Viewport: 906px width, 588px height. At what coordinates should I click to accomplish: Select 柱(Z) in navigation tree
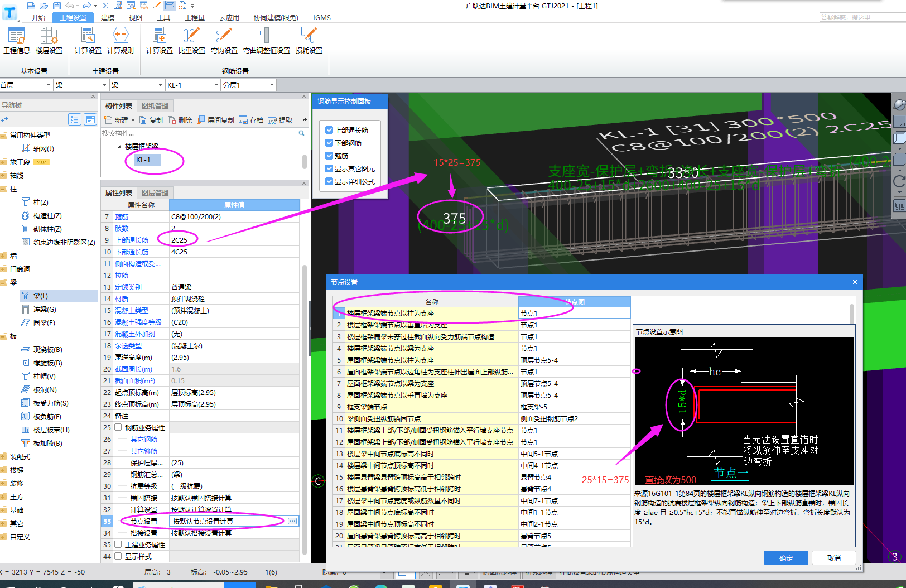tap(40, 202)
